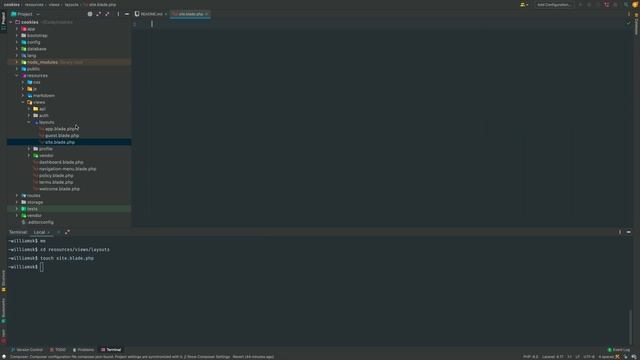Open navigation-menu.blade.php file

click(67, 169)
